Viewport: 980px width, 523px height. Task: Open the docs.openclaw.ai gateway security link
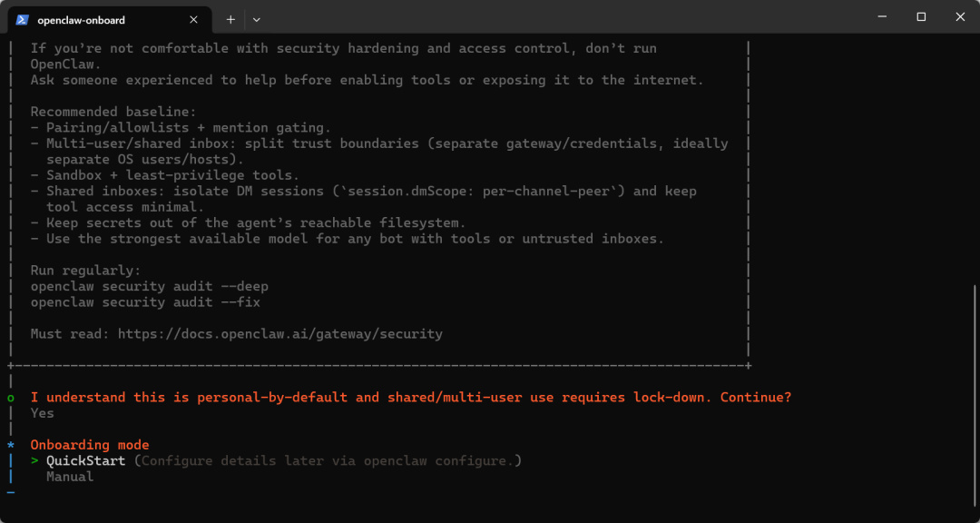[280, 334]
